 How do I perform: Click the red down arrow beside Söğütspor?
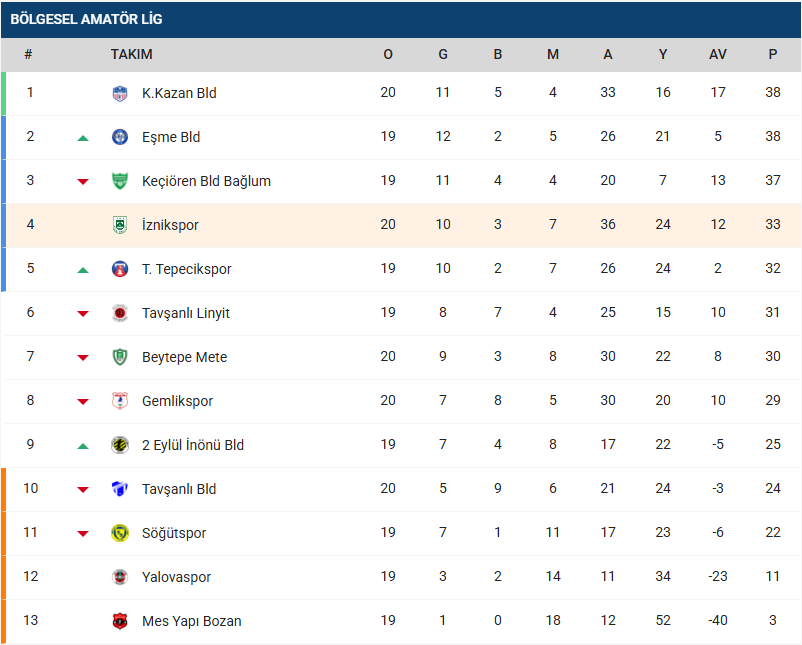coord(83,533)
